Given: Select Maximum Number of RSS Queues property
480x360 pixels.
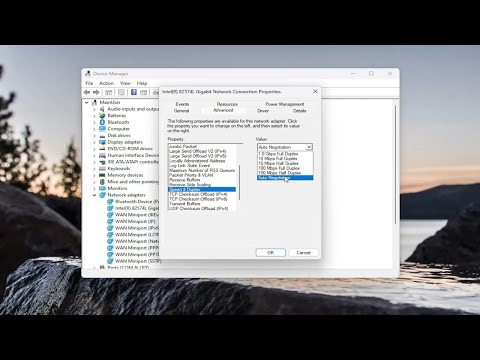Looking at the screenshot, I should tap(202, 170).
